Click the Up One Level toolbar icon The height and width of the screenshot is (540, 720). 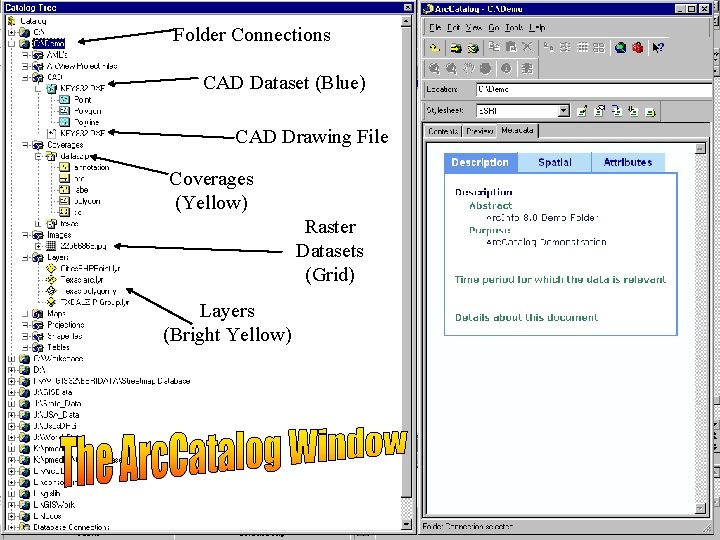[434, 47]
